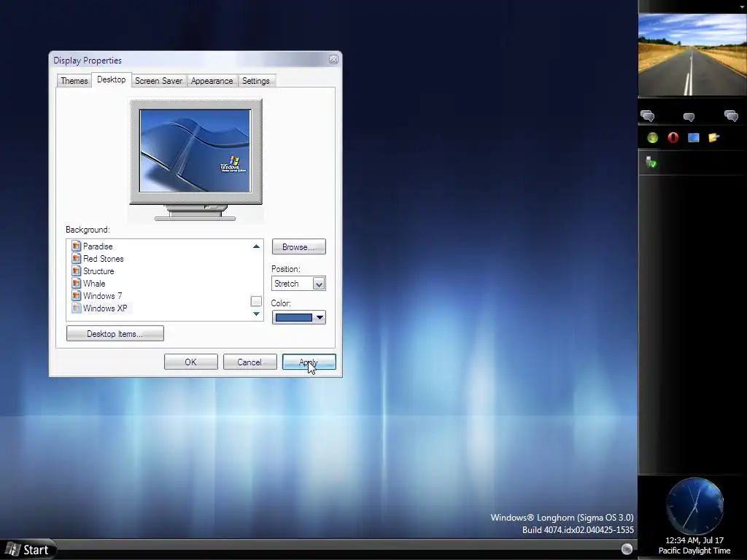Image resolution: width=747 pixels, height=560 pixels.
Task: Select the Red Stones background
Action: point(104,259)
